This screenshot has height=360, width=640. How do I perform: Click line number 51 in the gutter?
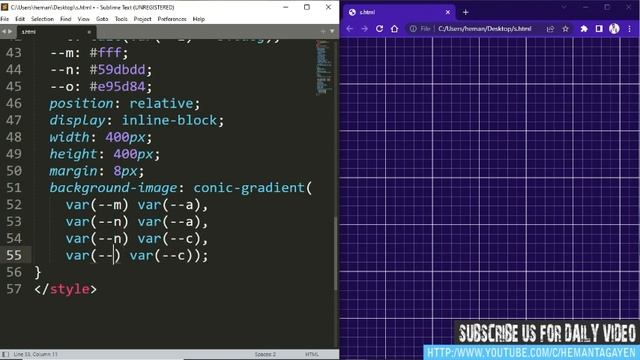[14, 188]
